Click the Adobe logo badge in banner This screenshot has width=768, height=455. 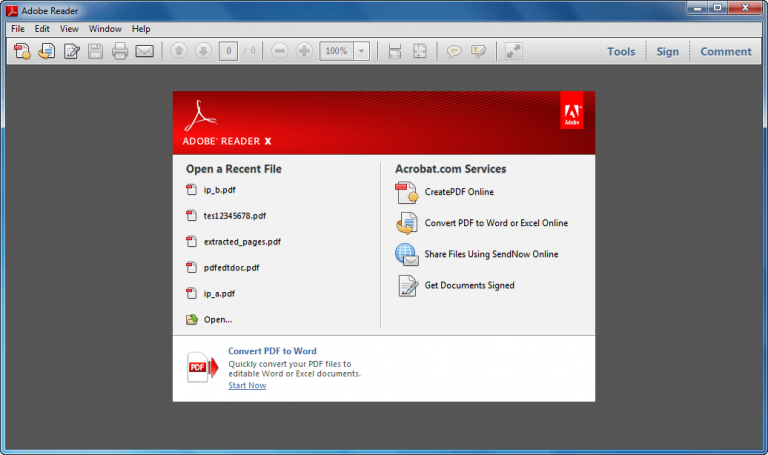[572, 111]
